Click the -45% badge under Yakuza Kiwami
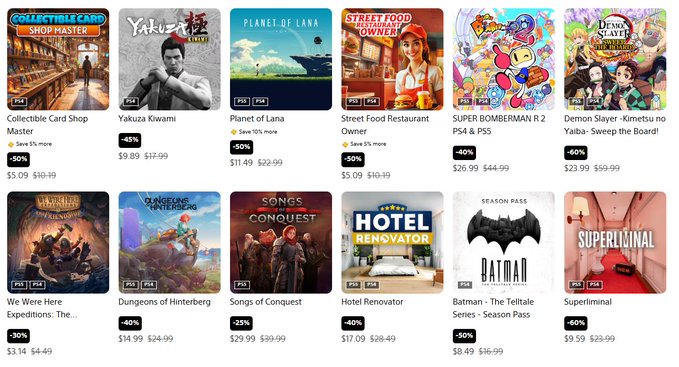 coord(129,140)
